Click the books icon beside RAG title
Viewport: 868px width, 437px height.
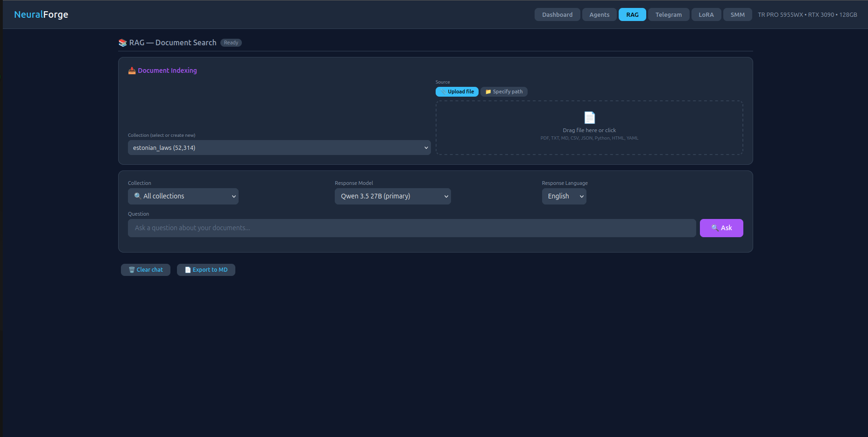pos(123,42)
